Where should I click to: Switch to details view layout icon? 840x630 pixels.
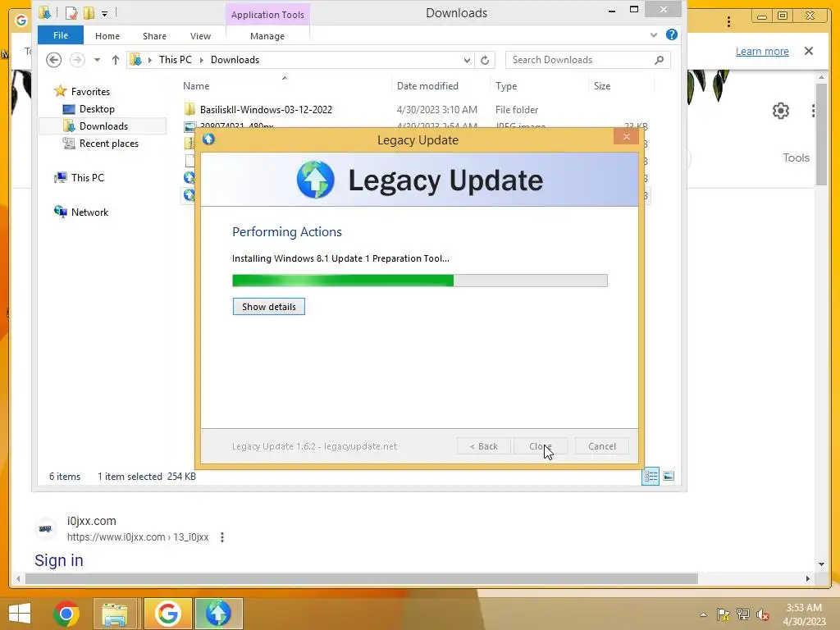pyautogui.click(x=651, y=476)
